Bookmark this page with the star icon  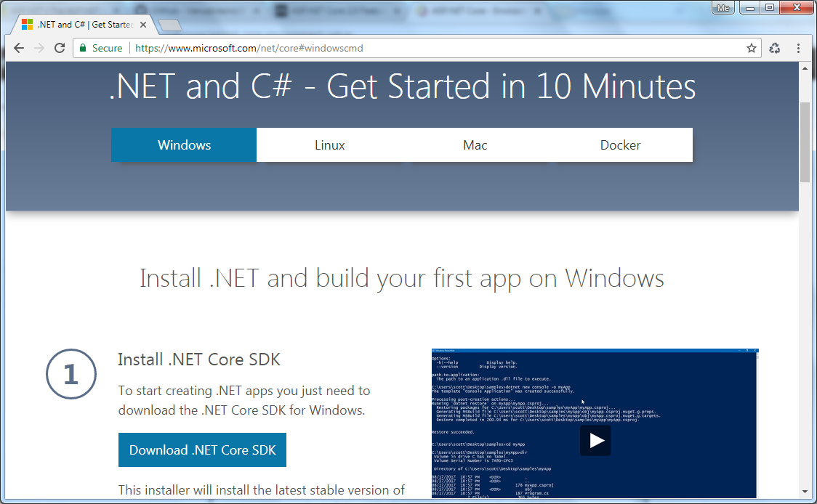(x=752, y=49)
